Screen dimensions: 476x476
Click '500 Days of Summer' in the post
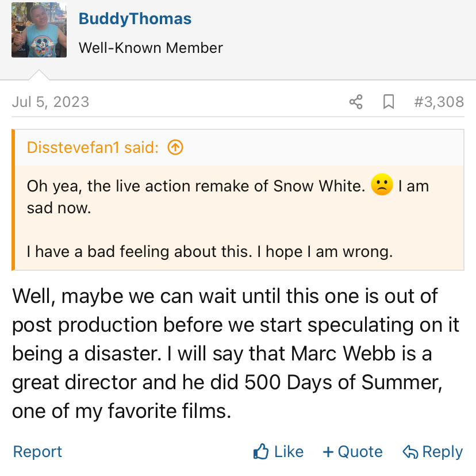click(343, 383)
